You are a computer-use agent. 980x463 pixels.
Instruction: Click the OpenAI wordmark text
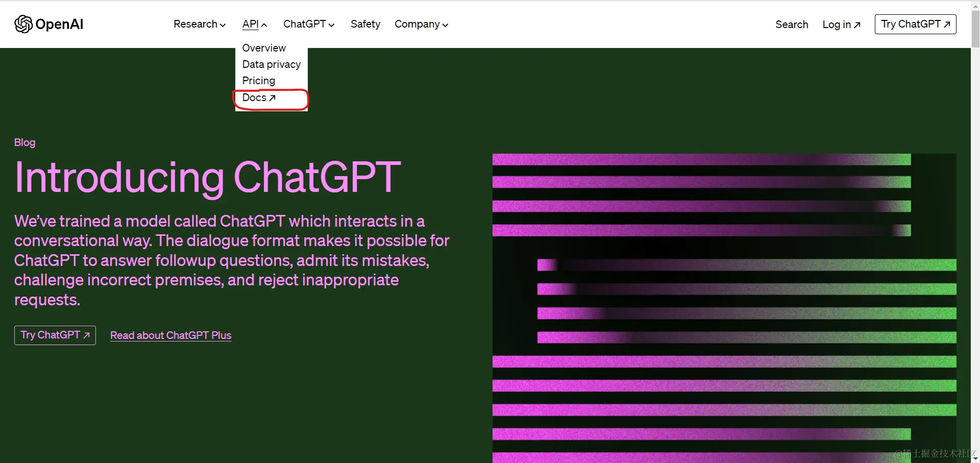59,24
